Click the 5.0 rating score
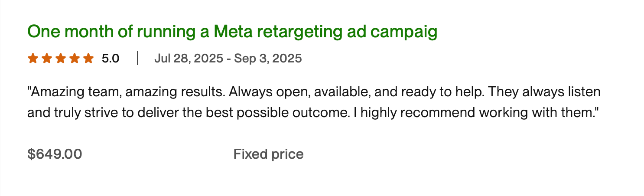 [111, 58]
